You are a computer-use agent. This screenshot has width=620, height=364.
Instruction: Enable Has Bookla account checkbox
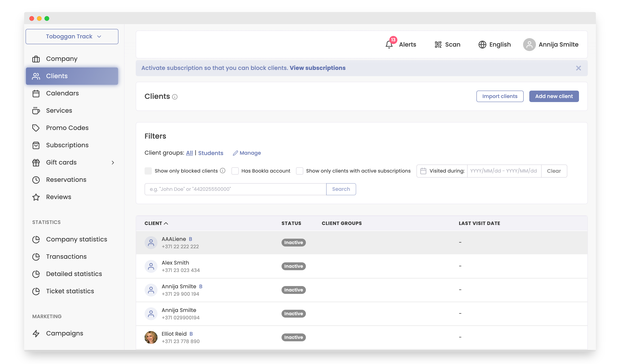coord(235,171)
